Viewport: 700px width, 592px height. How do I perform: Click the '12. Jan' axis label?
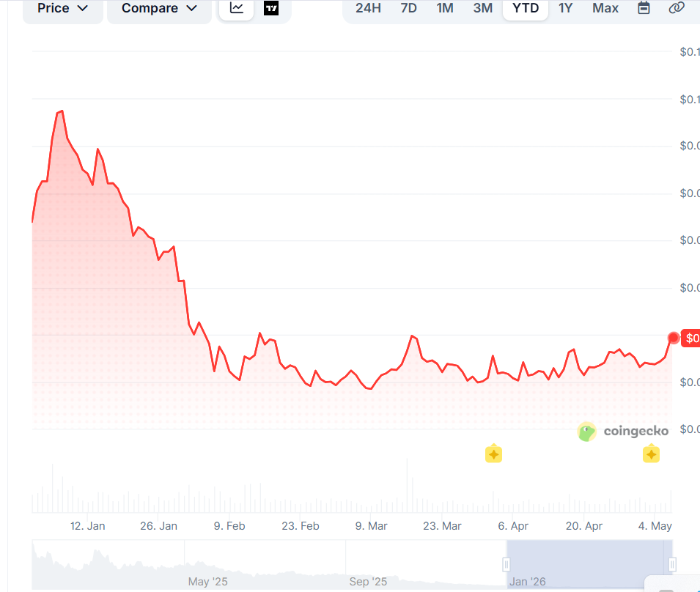point(87,526)
